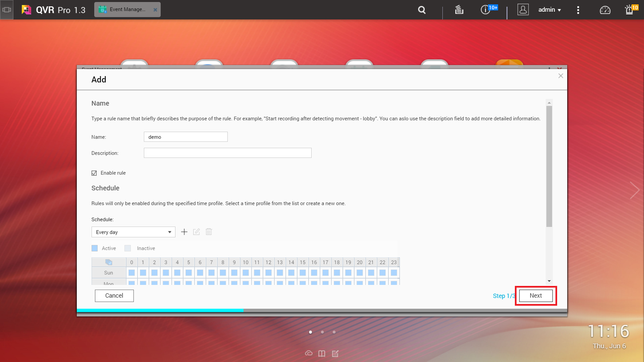644x362 pixels.
Task: Open the help book icon at bottom
Action: tap(322, 353)
